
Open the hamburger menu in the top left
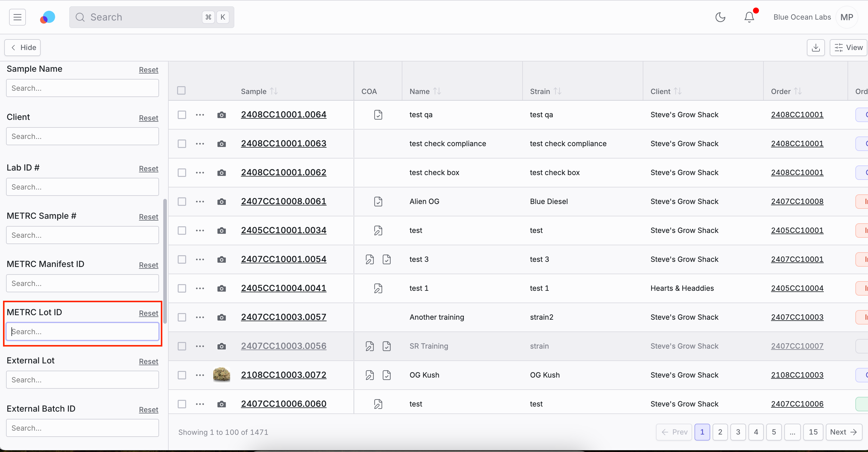[x=17, y=17]
